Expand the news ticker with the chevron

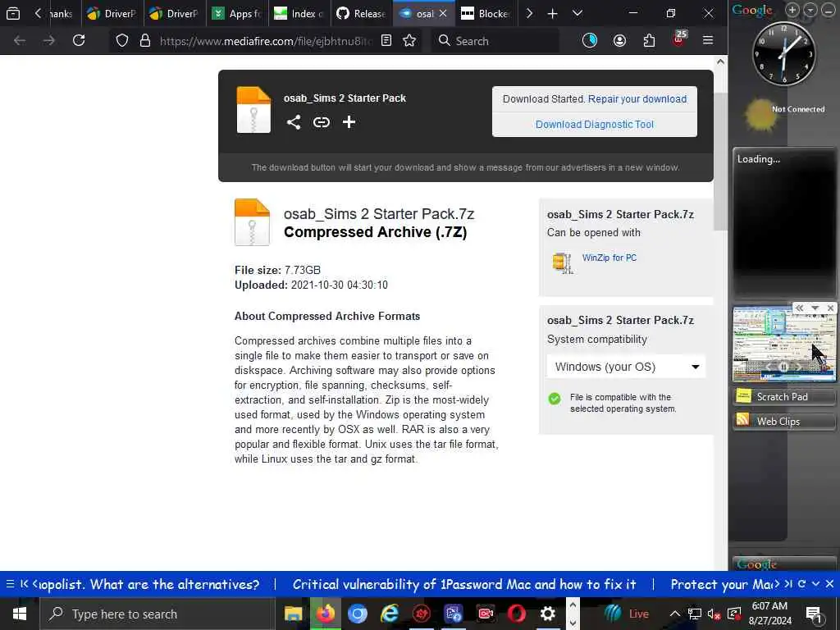[815, 584]
